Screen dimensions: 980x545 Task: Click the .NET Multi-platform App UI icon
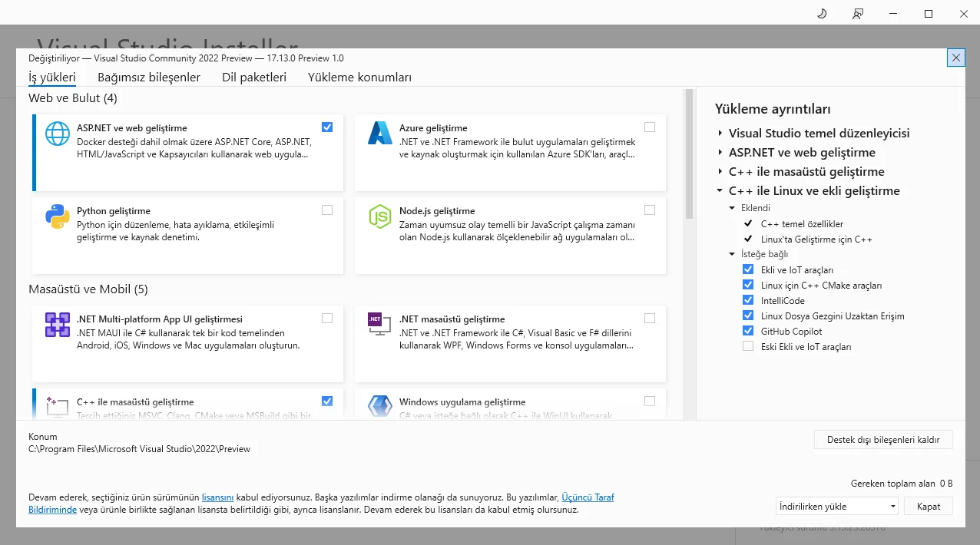tap(58, 325)
